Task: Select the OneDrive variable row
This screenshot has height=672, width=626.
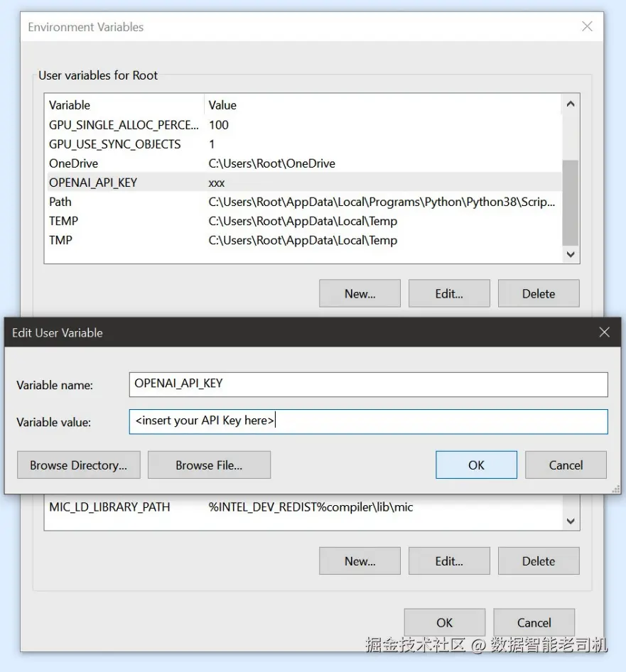Action: [x=303, y=163]
